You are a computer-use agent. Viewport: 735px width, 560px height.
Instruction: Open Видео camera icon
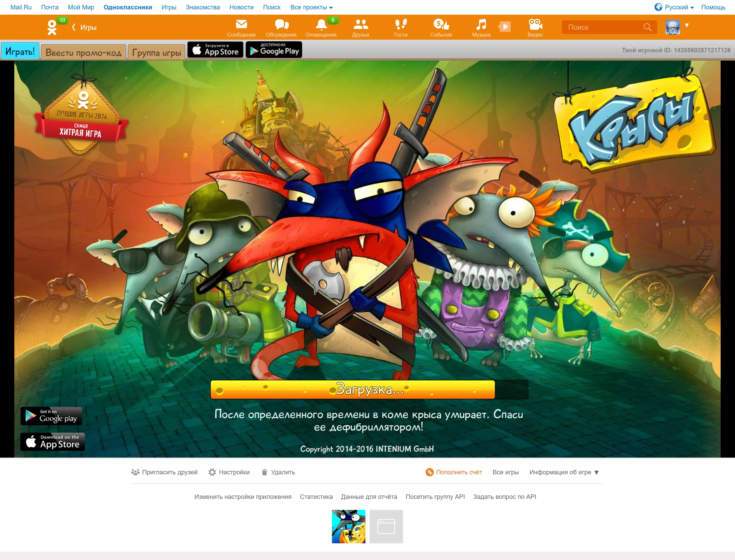(535, 24)
